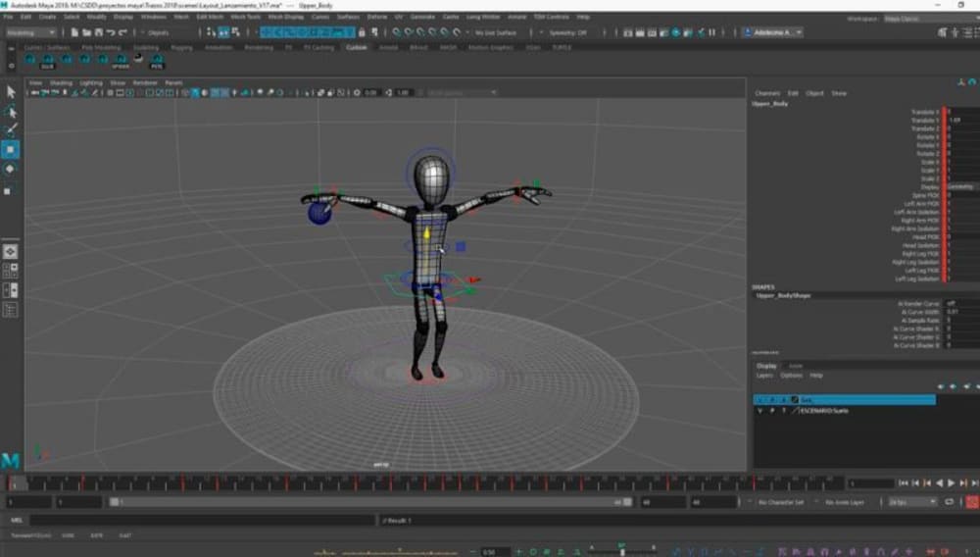This screenshot has height=557, width=980.
Task: Click the range slider bar handle
Action: [369, 502]
